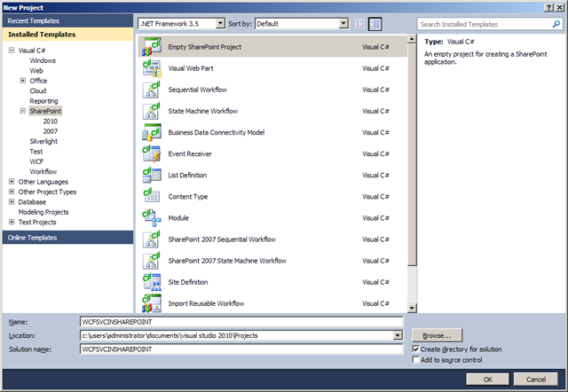Click the template list scroll down arrow
The width and height of the screenshot is (568, 392).
[412, 309]
